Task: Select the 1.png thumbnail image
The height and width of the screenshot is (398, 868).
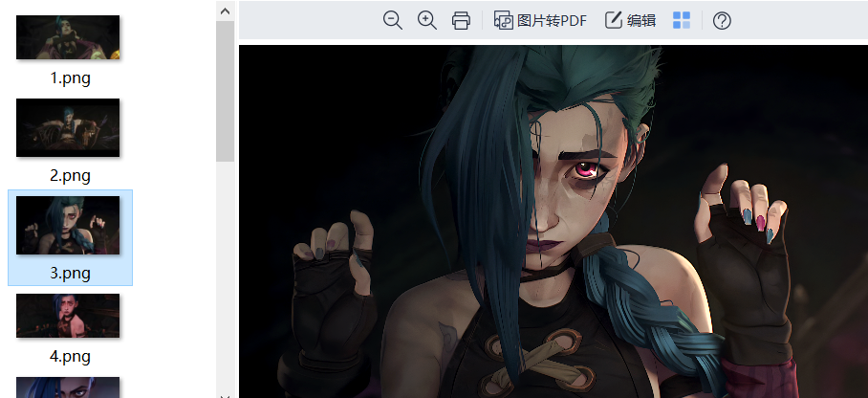Action: point(68,37)
